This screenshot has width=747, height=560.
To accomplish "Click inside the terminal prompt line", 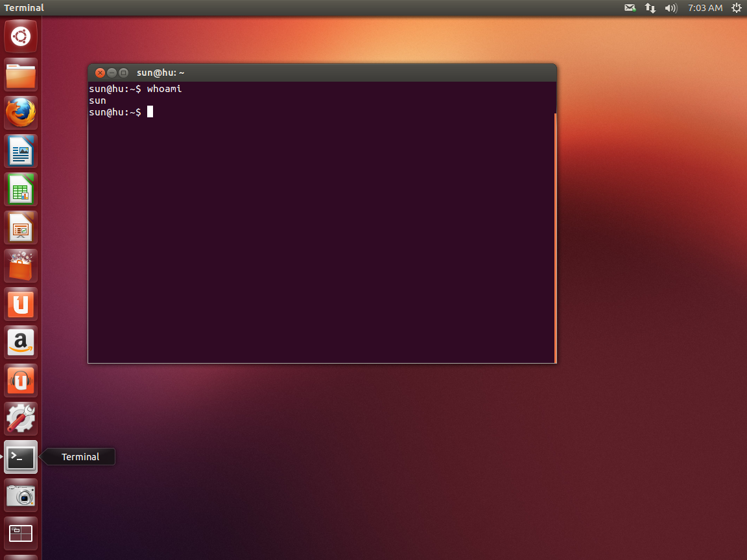I will tap(150, 111).
